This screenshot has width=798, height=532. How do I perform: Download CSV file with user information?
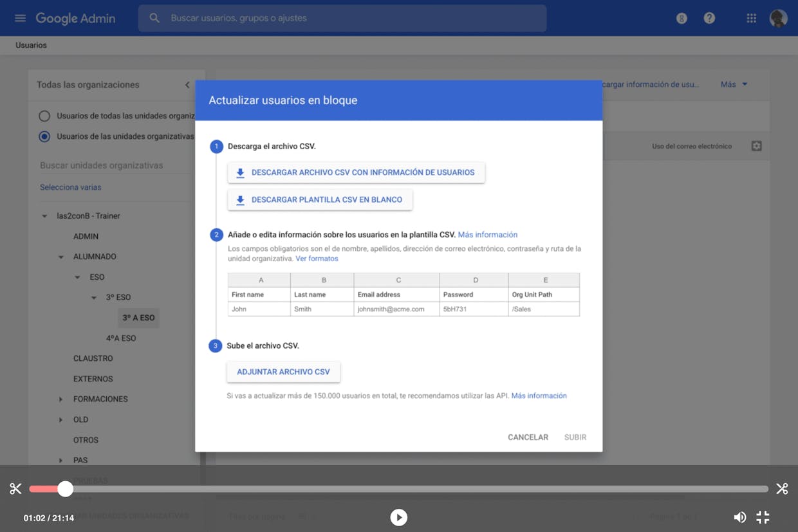pyautogui.click(x=356, y=172)
